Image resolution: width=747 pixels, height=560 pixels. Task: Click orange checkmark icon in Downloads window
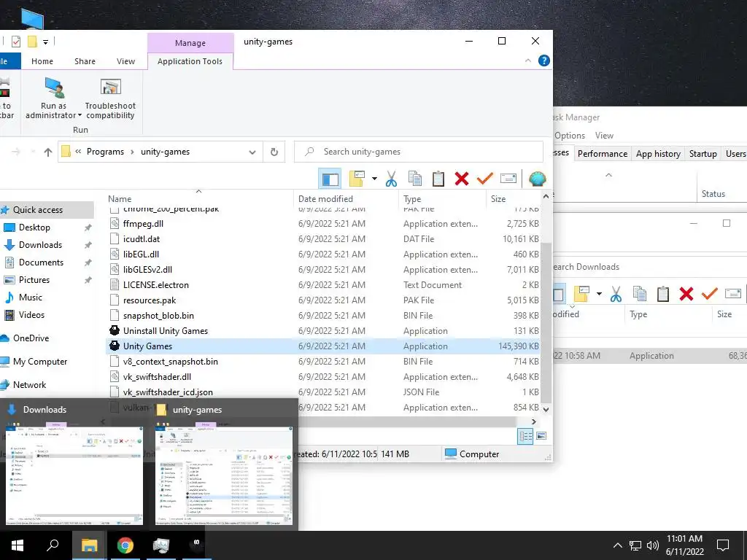pyautogui.click(x=709, y=293)
